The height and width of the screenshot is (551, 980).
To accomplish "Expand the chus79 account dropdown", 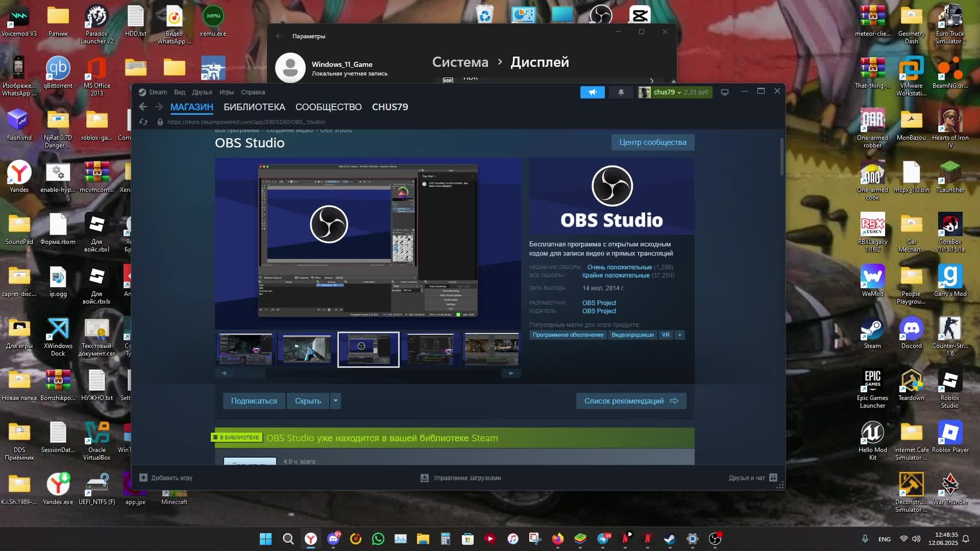I will tap(679, 92).
